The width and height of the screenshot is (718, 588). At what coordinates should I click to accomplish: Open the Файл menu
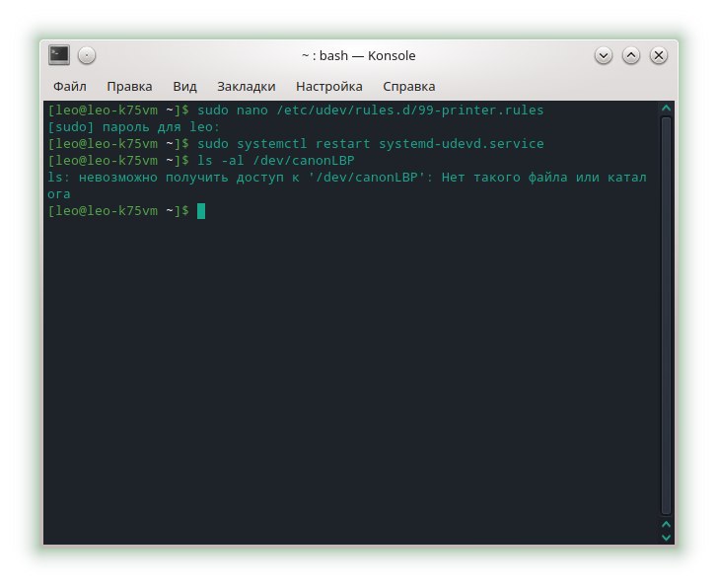(70, 86)
